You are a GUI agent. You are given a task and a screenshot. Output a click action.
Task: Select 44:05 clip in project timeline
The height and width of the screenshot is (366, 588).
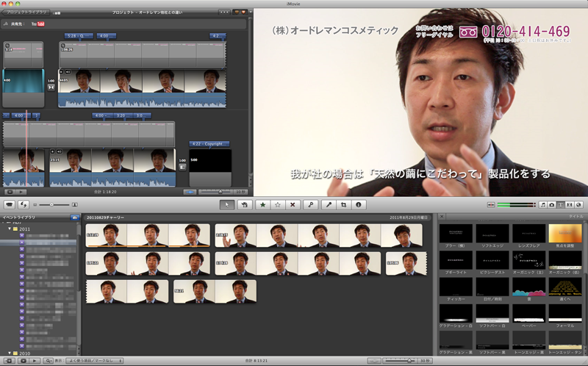click(x=142, y=88)
